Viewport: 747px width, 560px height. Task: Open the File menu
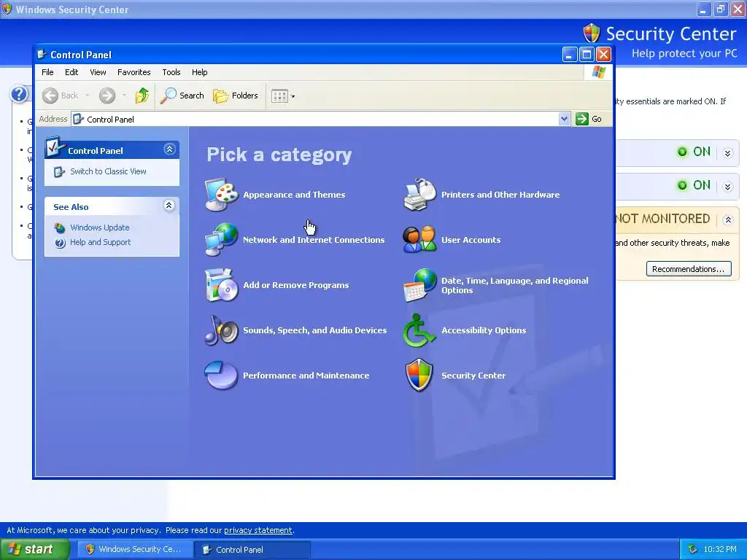[47, 72]
